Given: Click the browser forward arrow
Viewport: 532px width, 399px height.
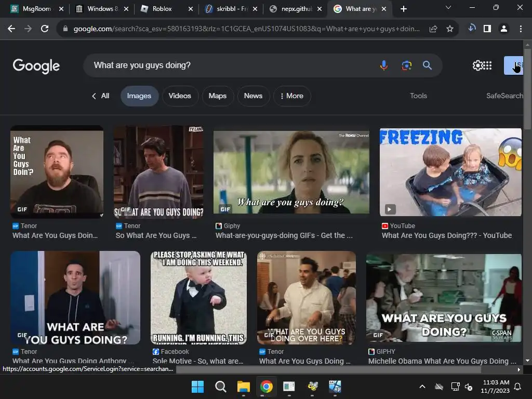Looking at the screenshot, I should click(28, 29).
